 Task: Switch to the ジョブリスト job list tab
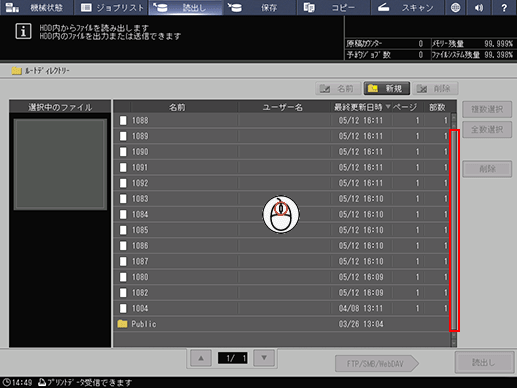tap(111, 7)
